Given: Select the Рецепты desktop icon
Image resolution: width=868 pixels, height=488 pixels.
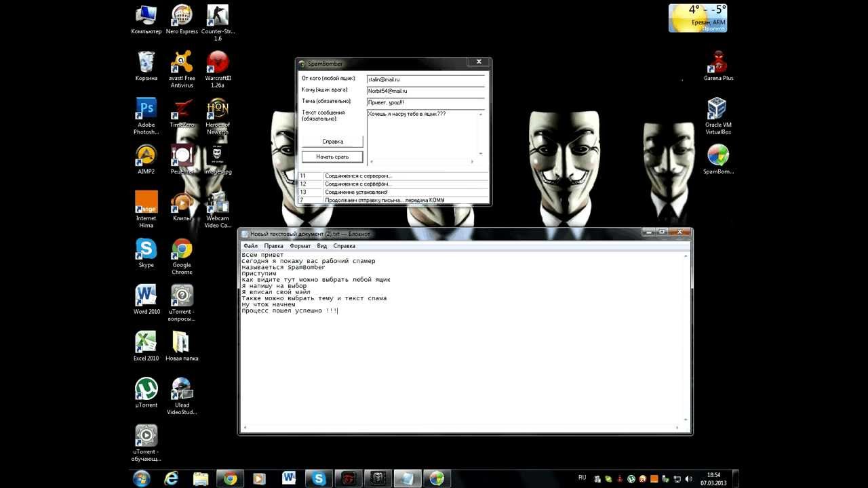Looking at the screenshot, I should [182, 160].
